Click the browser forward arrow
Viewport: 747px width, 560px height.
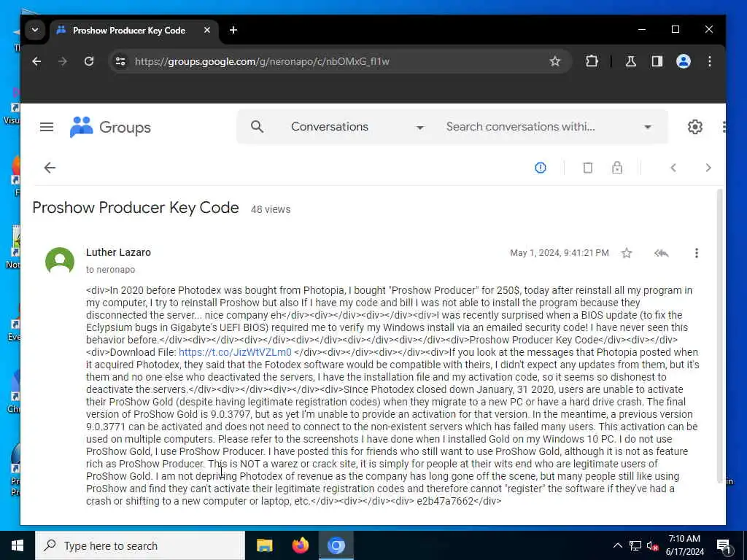pyautogui.click(x=63, y=61)
